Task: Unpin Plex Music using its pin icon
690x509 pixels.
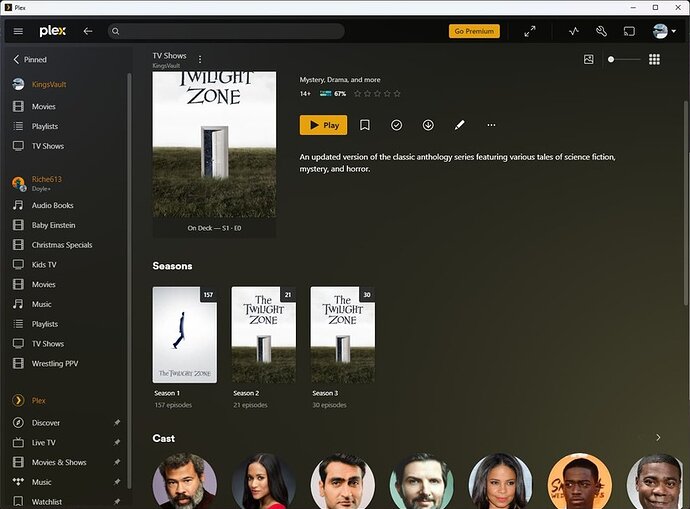Action: pyautogui.click(x=117, y=482)
